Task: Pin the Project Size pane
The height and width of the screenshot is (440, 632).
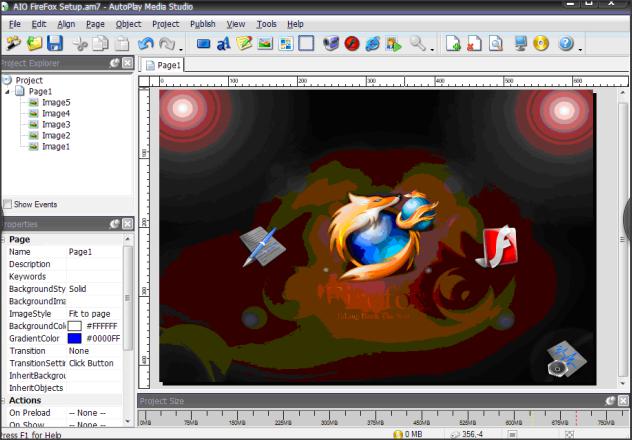Action: click(x=610, y=401)
